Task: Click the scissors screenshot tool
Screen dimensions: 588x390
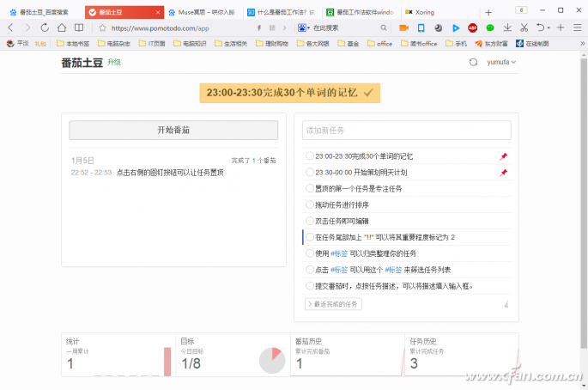Action: [x=524, y=27]
